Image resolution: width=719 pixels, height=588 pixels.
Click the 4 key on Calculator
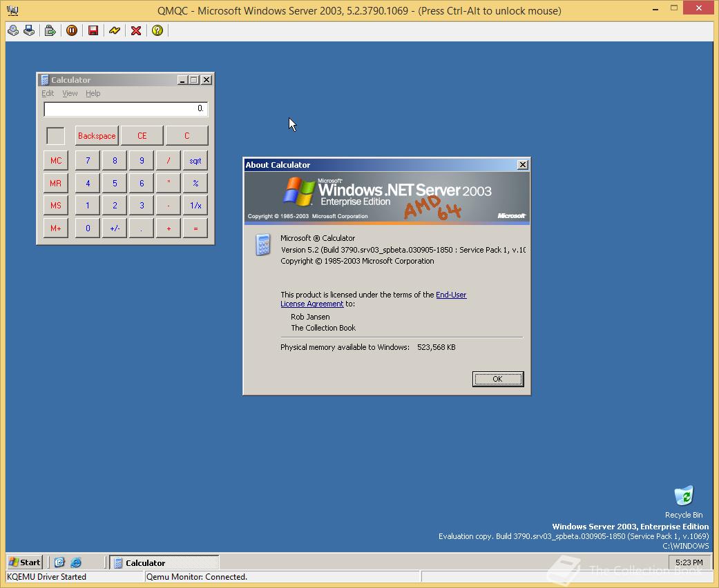[x=88, y=184]
